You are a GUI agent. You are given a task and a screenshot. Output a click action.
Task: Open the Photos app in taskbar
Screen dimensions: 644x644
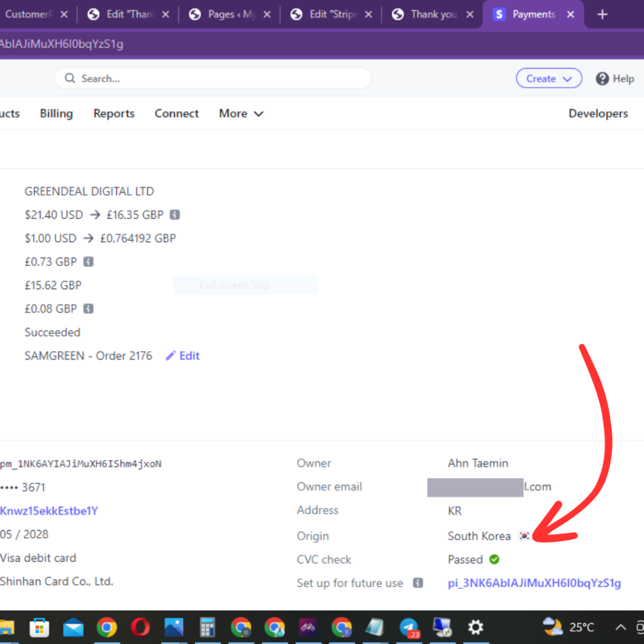pyautogui.click(x=174, y=627)
